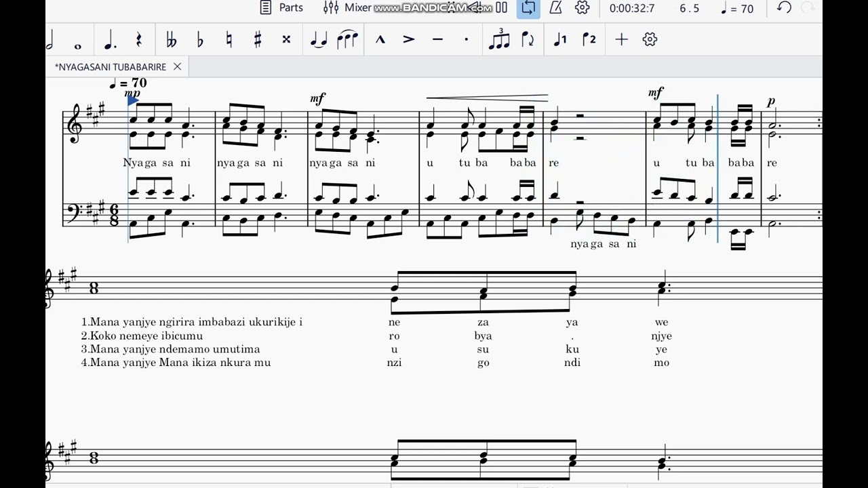Apply the sharp accidental

pyautogui.click(x=258, y=40)
